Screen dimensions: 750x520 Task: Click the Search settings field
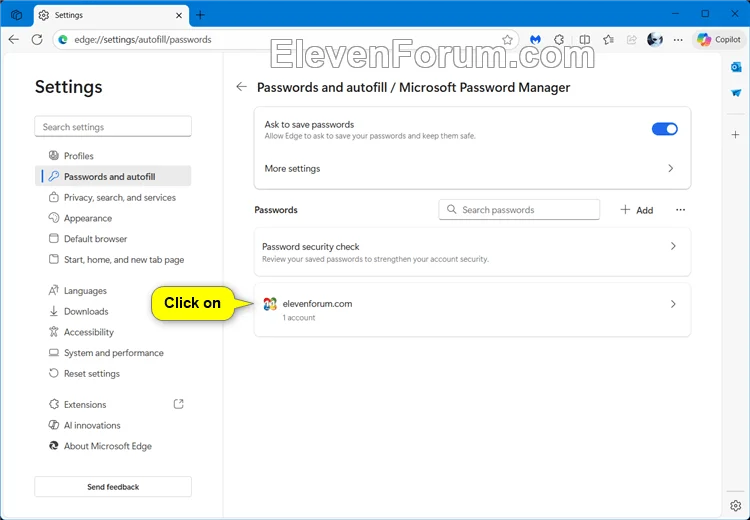[113, 127]
